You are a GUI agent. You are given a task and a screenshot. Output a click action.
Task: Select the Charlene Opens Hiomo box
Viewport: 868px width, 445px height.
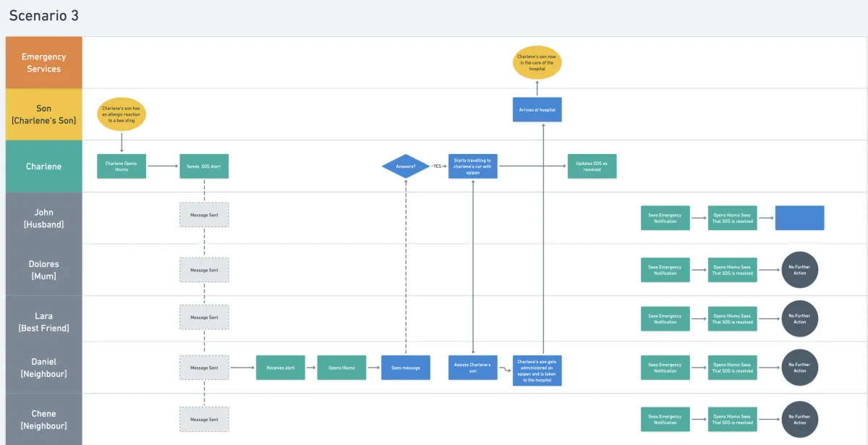pos(122,166)
